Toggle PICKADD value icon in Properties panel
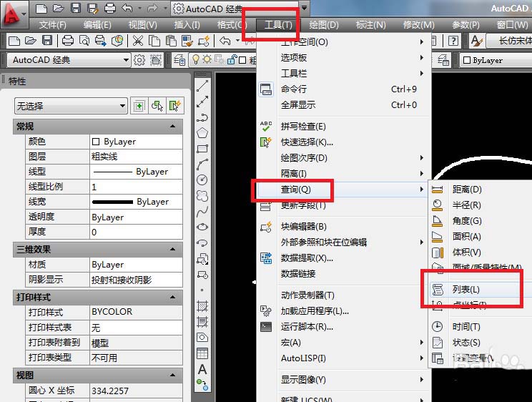The height and width of the screenshot is (402, 532). [x=139, y=106]
